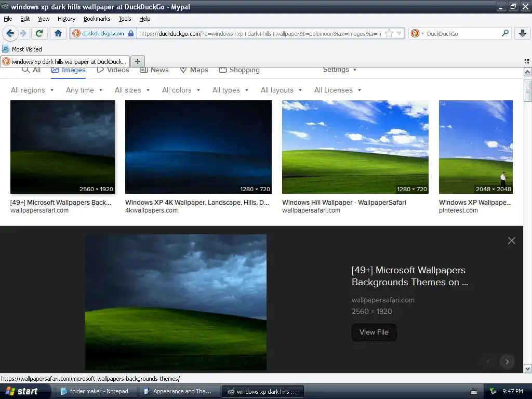This screenshot has height=399, width=532.
Task: Open the detail panel wallpaper title link
Action: (x=410, y=276)
